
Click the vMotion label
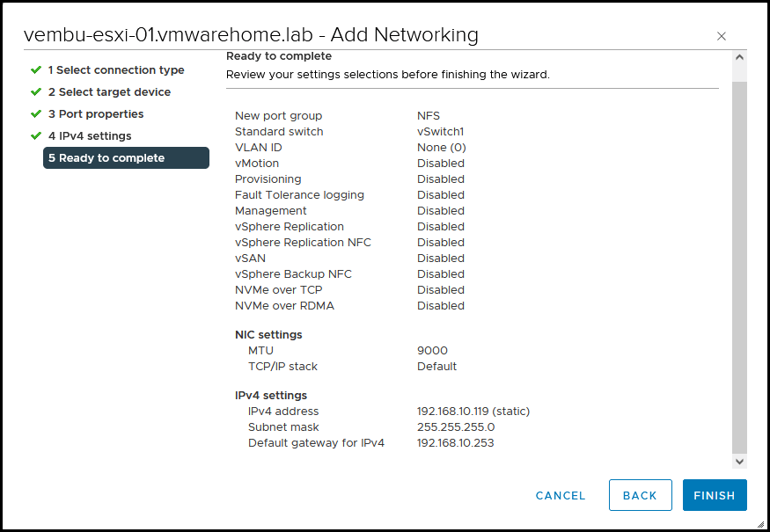(x=257, y=163)
